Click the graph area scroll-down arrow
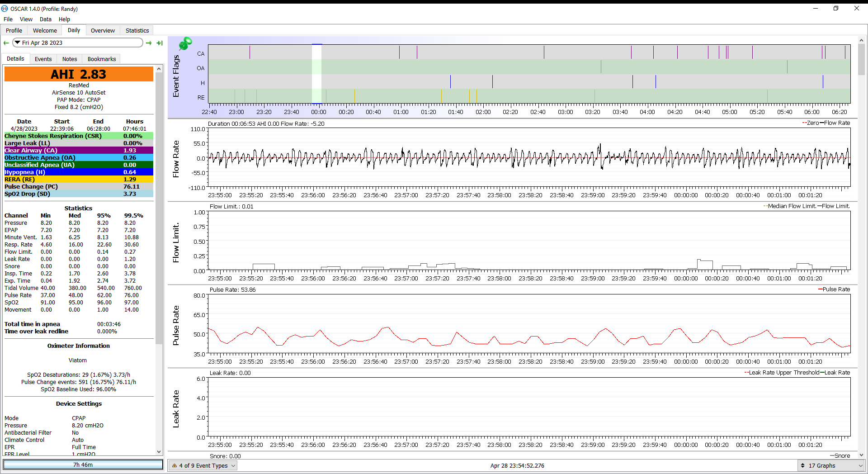This screenshot has height=474, width=868. 861,455
